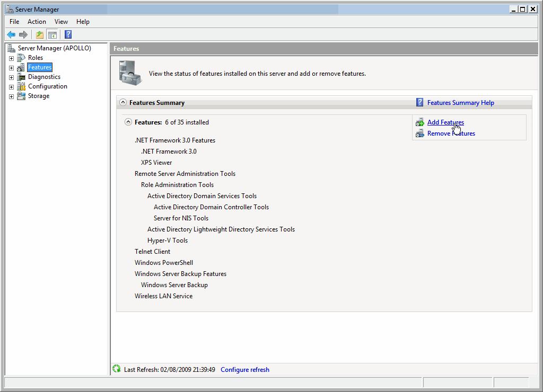Click the Storage node icon
543x392 pixels.
(x=21, y=96)
